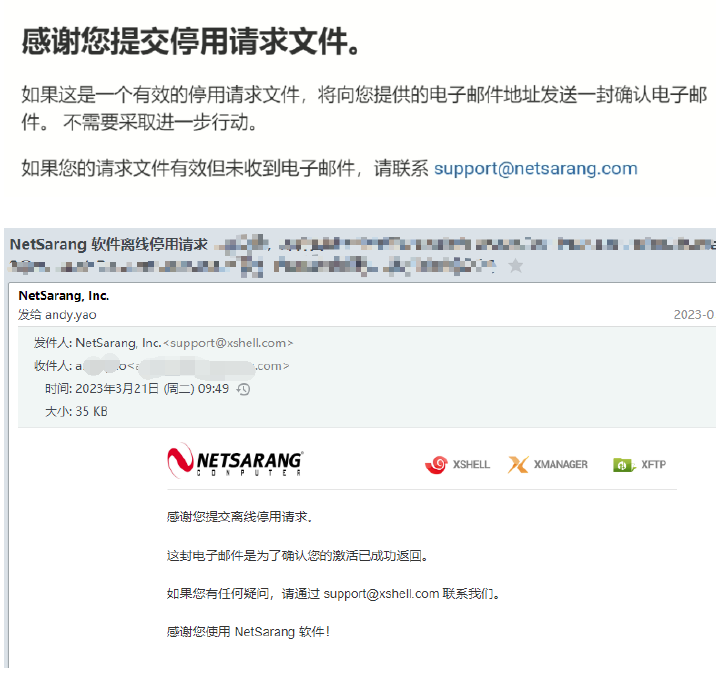This screenshot has height=673, width=722.
Task: Click recipient andy.yao after 发给
Action: tap(71, 315)
